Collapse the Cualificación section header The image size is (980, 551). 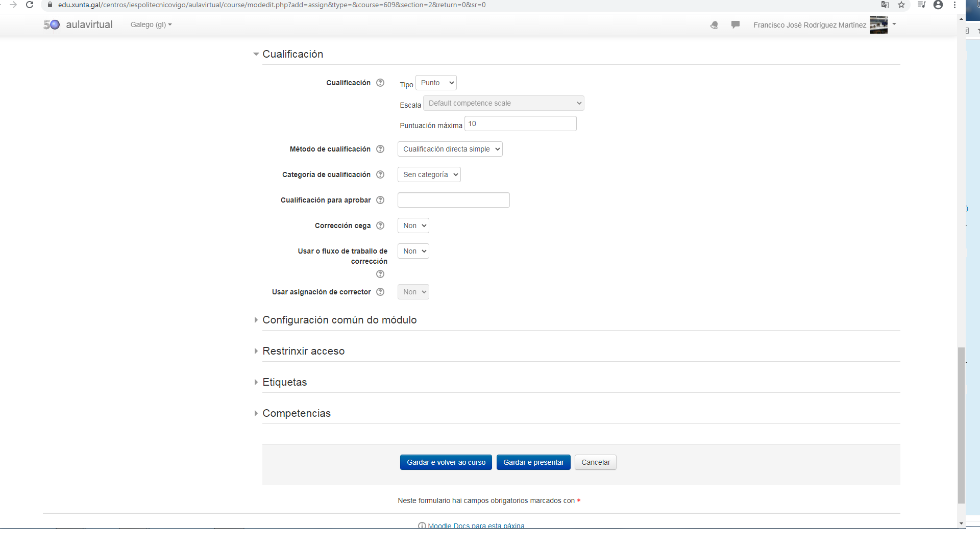pos(292,54)
